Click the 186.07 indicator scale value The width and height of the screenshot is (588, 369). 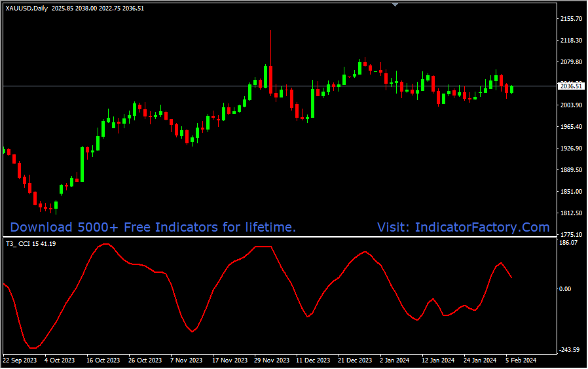pos(568,243)
